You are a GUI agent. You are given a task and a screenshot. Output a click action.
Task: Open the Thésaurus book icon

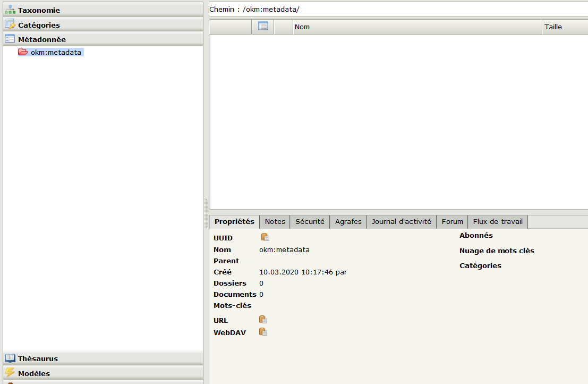click(x=10, y=358)
